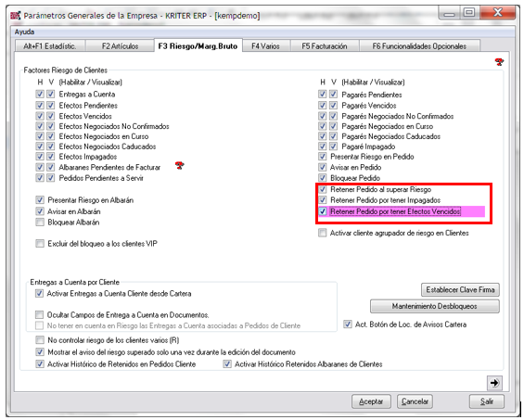Image resolution: width=524 pixels, height=420 pixels.
Task: Click the next-page arrow icon
Action: click(x=494, y=383)
